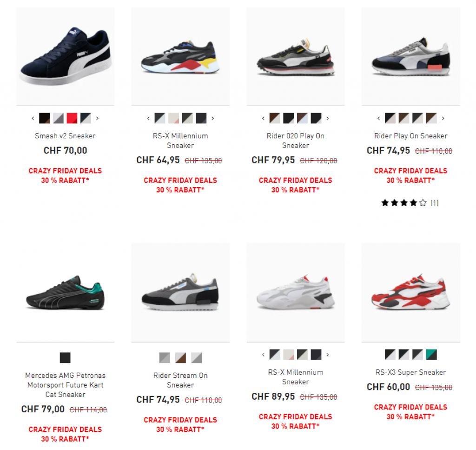Show previous swatches for Rider 020 Play On

263,118
